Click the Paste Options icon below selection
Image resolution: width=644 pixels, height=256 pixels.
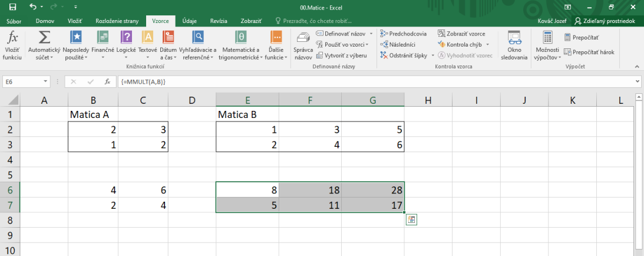(412, 220)
